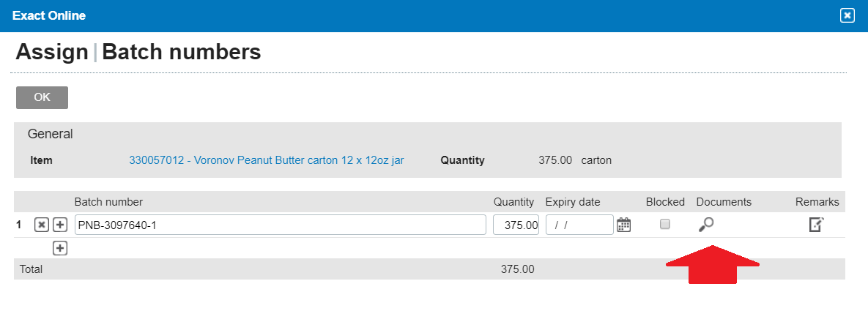Delete batch line 1 with the X icon
Image resolution: width=868 pixels, height=322 pixels.
(42, 225)
